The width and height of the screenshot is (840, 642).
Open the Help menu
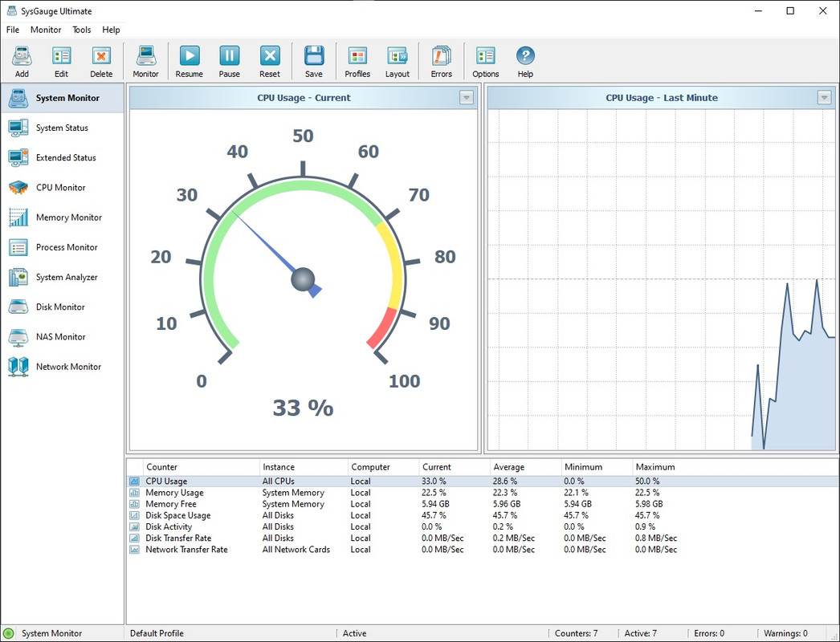tap(111, 30)
